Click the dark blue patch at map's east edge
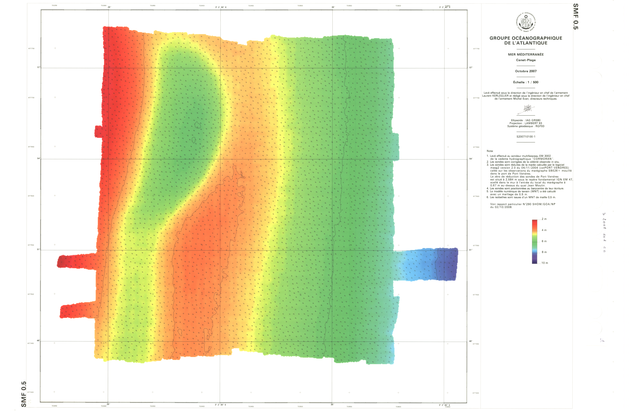 [446, 266]
